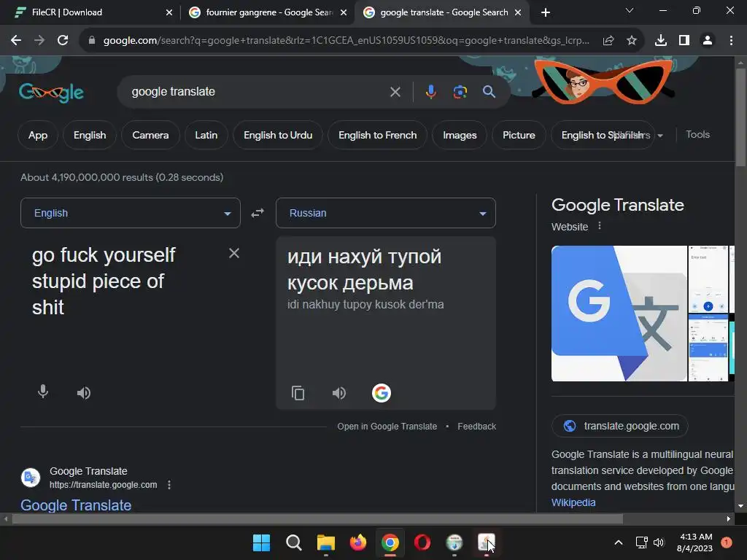Copy the Russian translation
The image size is (747, 560).
(298, 393)
